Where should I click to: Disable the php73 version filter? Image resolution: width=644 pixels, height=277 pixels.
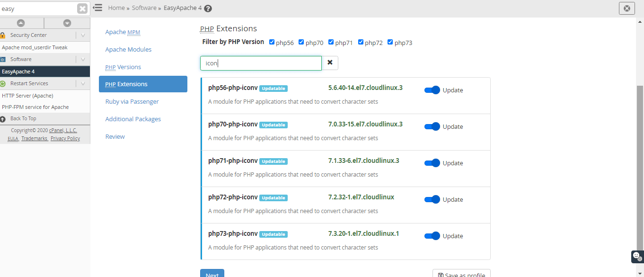pos(390,42)
